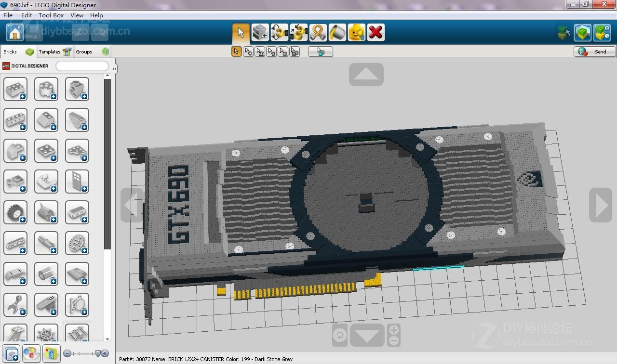Screen dimensions: 617x364
Task: Open the cylinder tube parts category
Action: point(46,274)
